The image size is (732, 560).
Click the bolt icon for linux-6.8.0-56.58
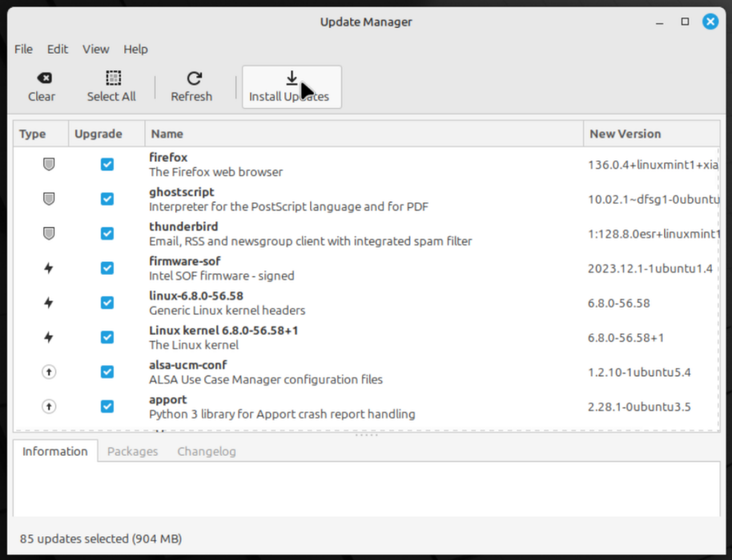point(49,303)
